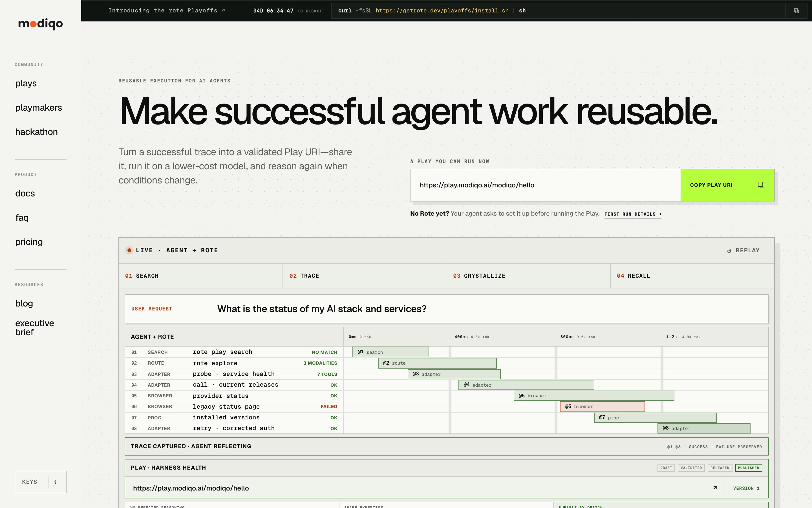Click the keys help question mark

coord(55,482)
